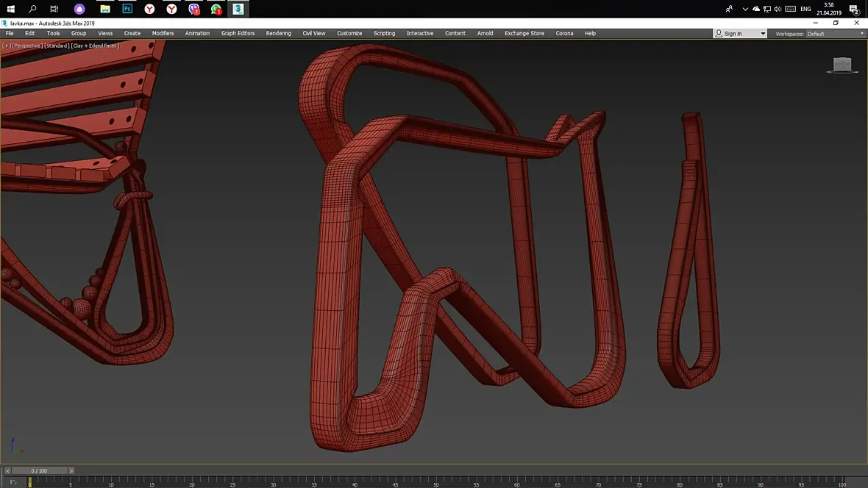The height and width of the screenshot is (488, 868).
Task: Toggle the ENG input language indicator
Action: pos(805,9)
